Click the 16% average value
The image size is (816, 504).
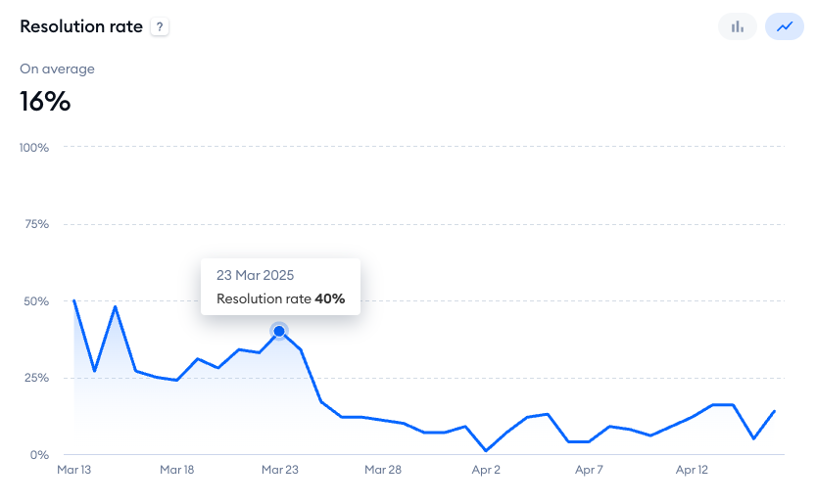(x=45, y=101)
